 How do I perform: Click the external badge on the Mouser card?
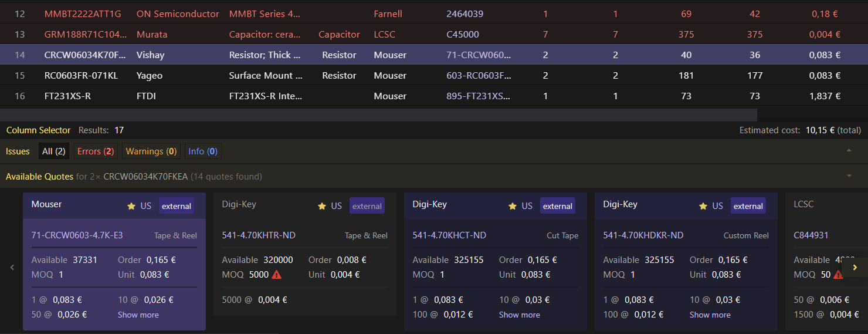coord(177,206)
